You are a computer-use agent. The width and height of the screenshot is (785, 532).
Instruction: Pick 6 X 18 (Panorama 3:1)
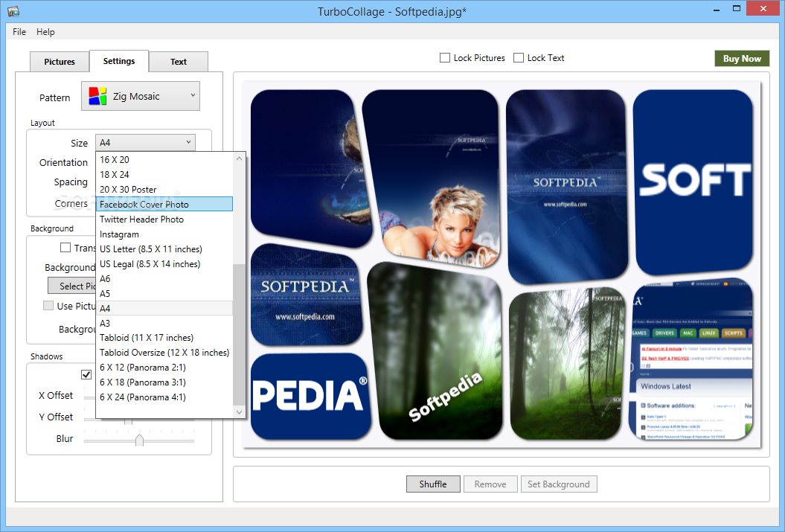pyautogui.click(x=164, y=382)
